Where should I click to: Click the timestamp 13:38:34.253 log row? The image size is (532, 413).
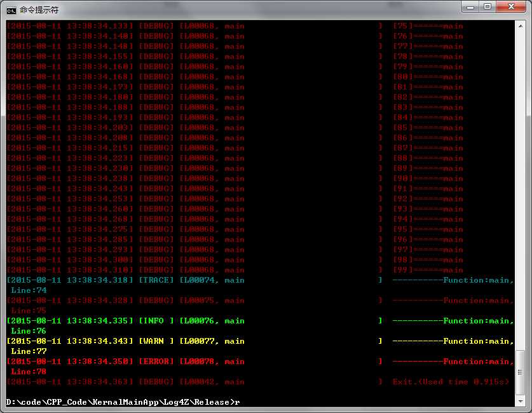97,199
